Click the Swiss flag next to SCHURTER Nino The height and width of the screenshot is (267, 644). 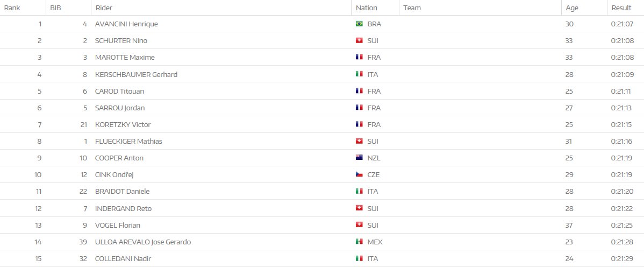[359, 41]
